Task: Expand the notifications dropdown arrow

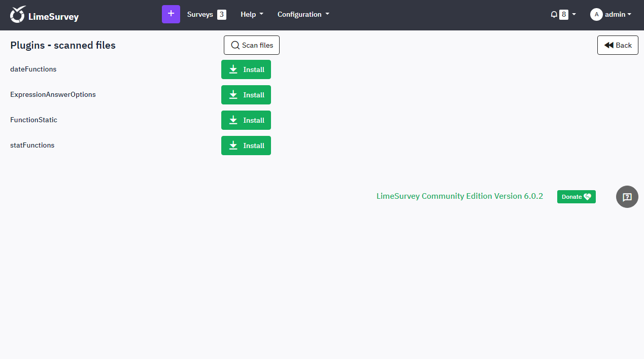Action: pyautogui.click(x=574, y=15)
